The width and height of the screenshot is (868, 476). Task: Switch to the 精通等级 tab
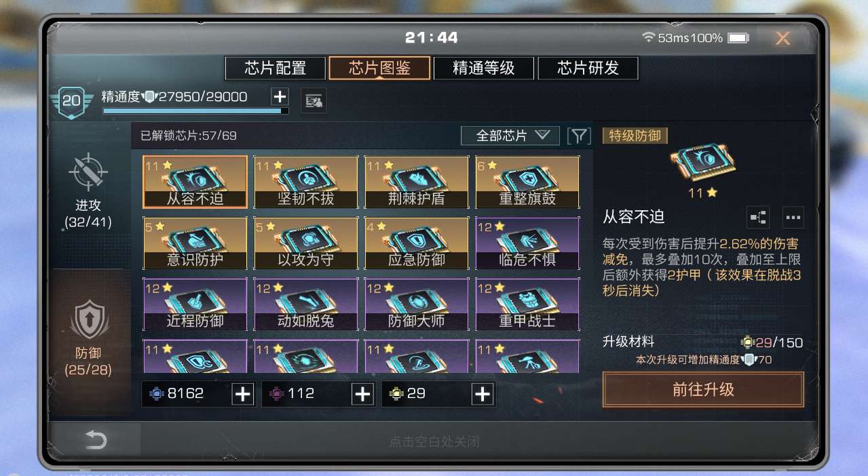pos(484,68)
